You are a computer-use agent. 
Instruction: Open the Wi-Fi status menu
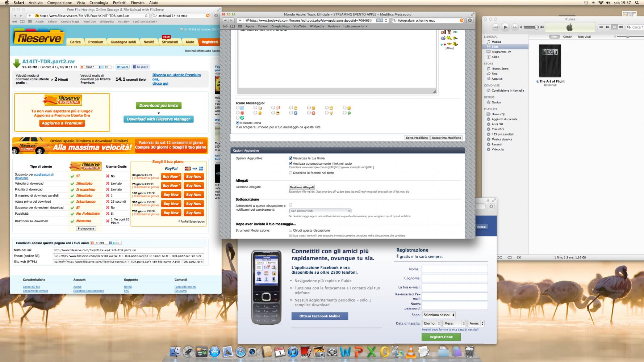coord(601,3)
